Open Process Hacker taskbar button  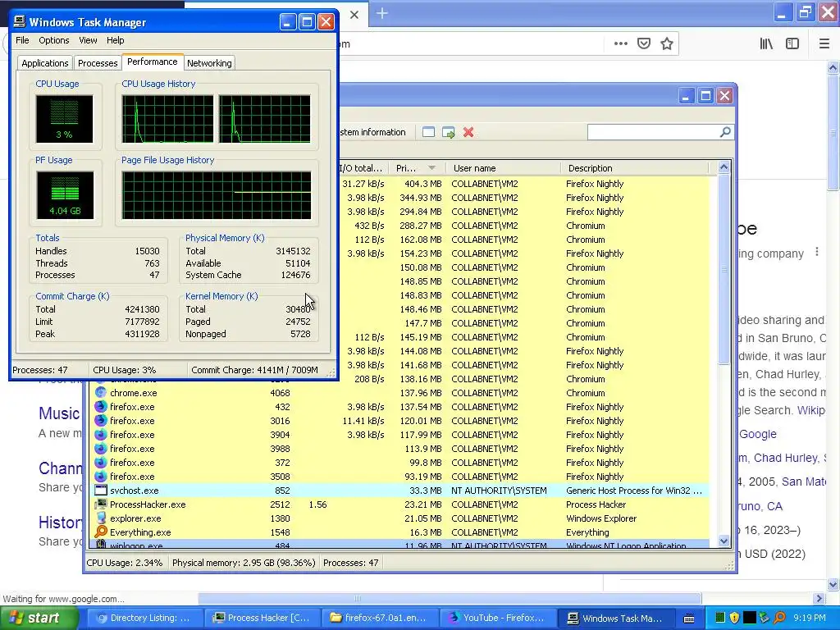(262, 618)
